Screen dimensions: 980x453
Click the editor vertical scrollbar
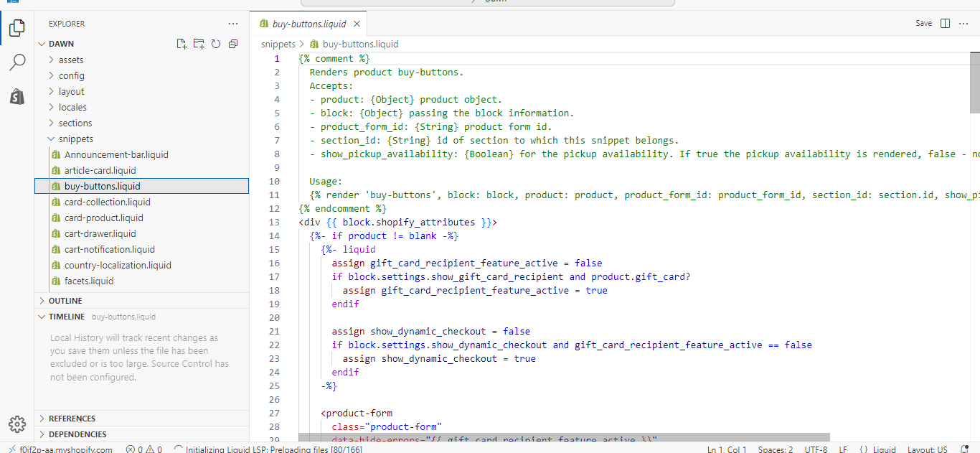975,83
